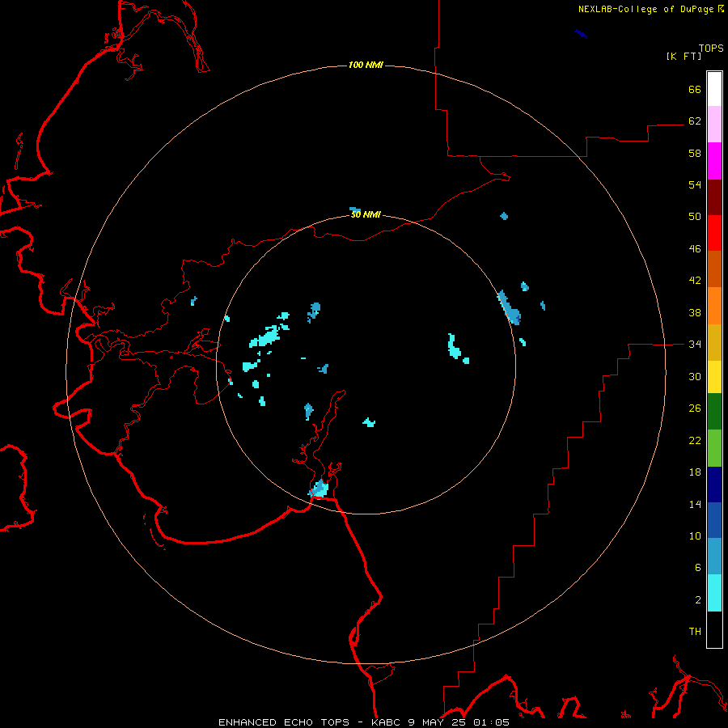Click the 9 MAY 25 date text

click(x=437, y=722)
